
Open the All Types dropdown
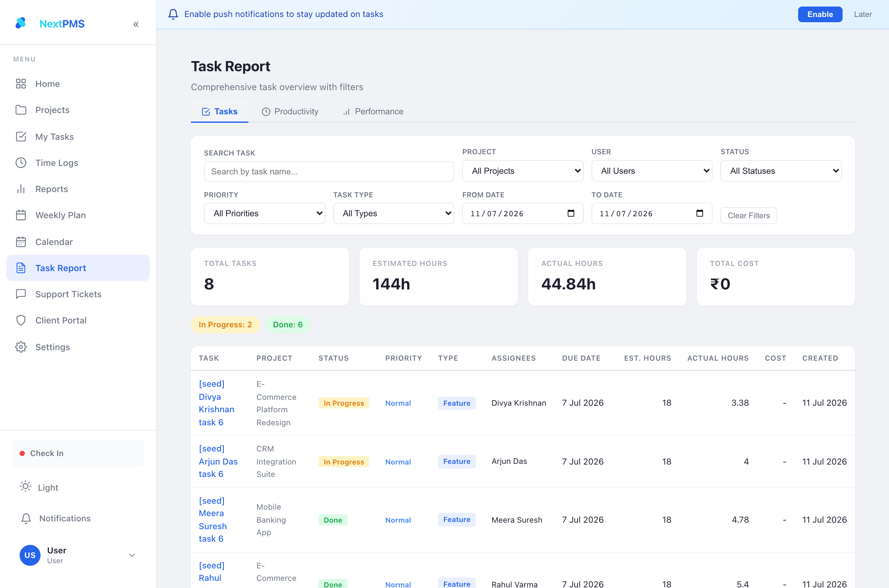[394, 213]
